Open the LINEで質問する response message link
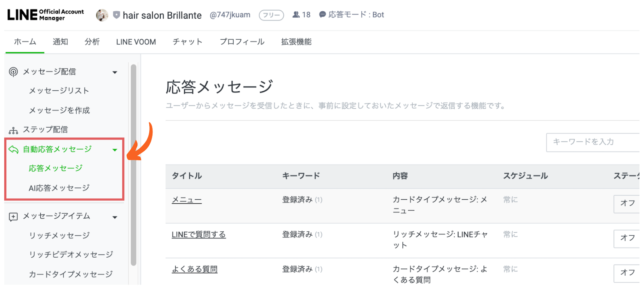Viewport: 644px width, 286px height. click(x=198, y=235)
